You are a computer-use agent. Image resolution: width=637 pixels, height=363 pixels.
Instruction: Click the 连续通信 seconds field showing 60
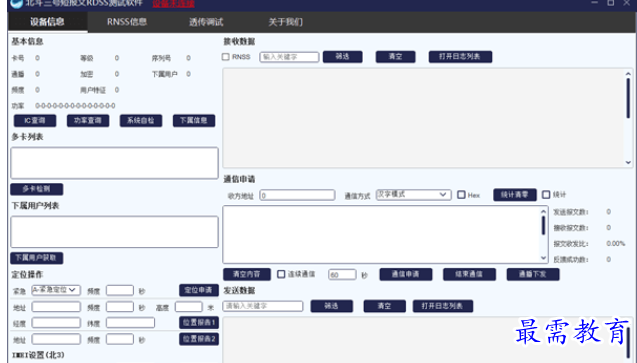342,274
